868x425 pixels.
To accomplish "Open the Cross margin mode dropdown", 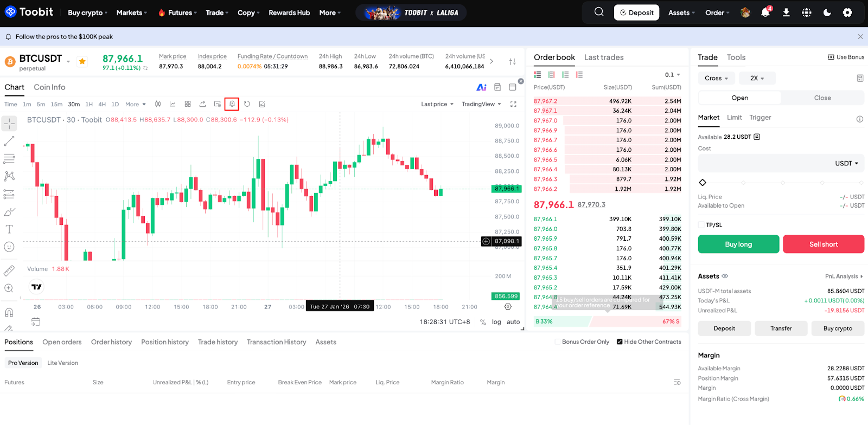I will [717, 78].
